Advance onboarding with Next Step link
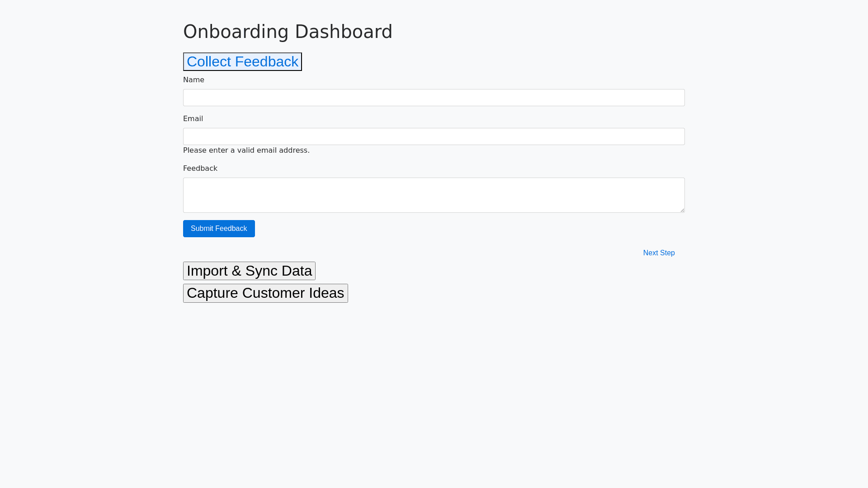Viewport: 868px width, 488px height. point(659,253)
